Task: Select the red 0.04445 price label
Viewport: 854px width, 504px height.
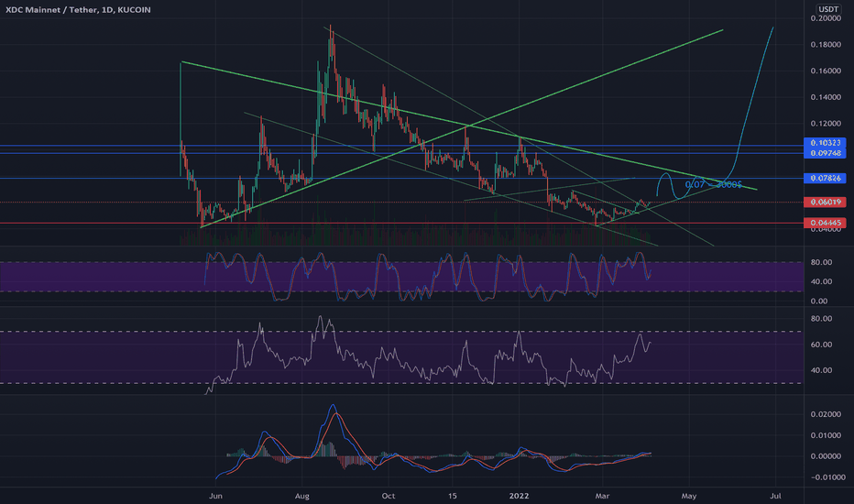Action: [825, 223]
